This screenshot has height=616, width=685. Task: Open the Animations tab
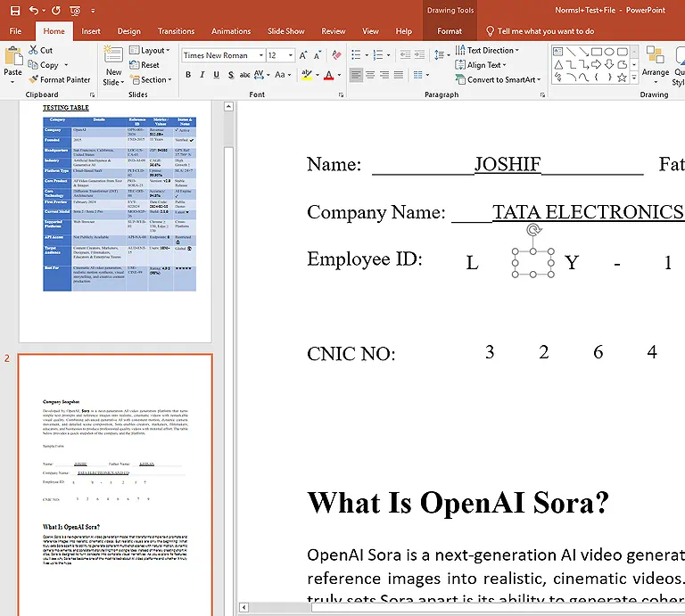coord(231,31)
